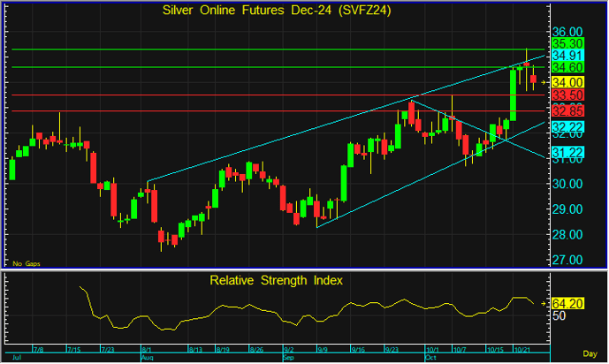
Task: Click the Sep month marker on time axis
Action: coord(289,359)
